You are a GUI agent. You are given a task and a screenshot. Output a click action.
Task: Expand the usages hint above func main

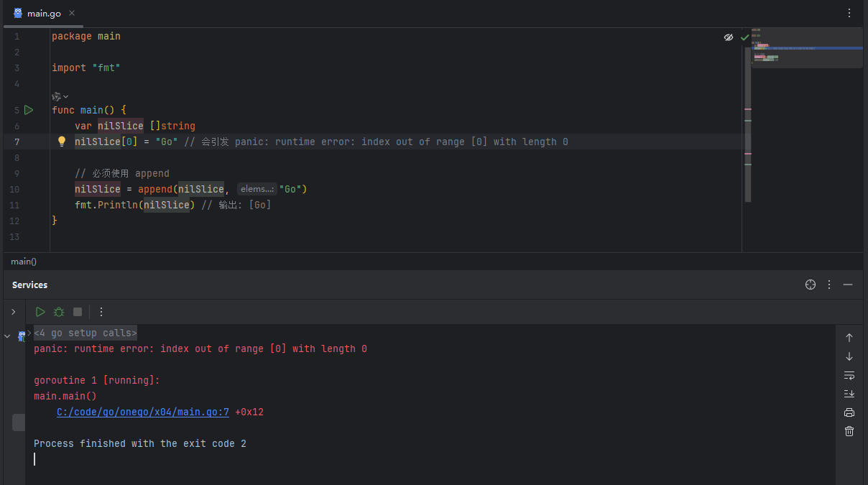(x=60, y=96)
